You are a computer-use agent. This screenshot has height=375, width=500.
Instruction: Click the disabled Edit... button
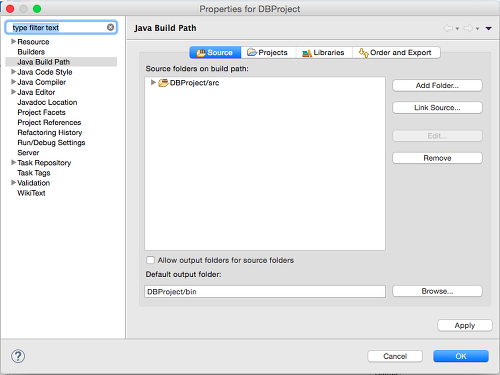(x=437, y=136)
